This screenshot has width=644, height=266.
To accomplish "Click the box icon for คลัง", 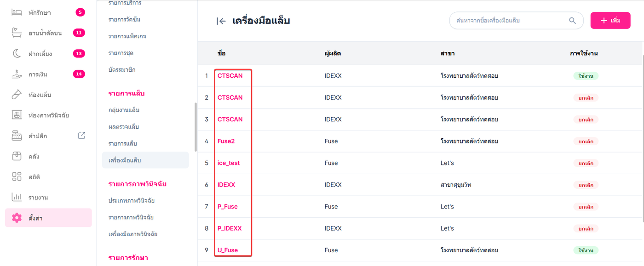I will coord(17,156).
